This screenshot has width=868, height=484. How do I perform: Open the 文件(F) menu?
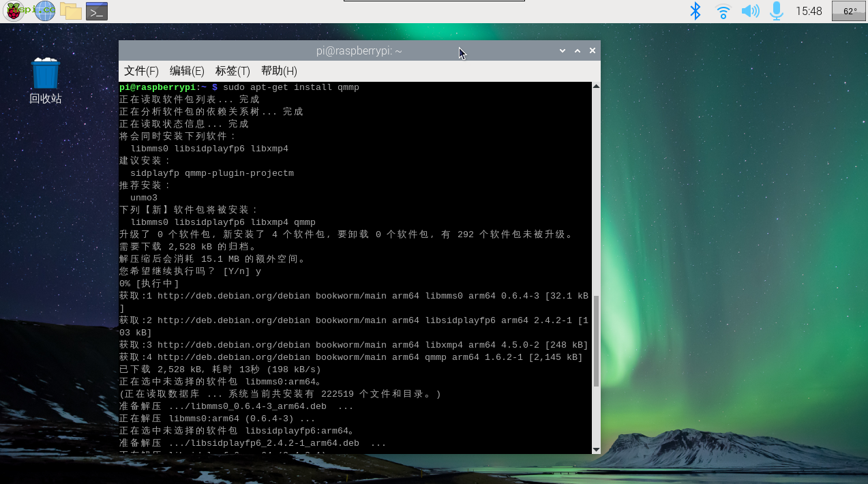(x=141, y=71)
